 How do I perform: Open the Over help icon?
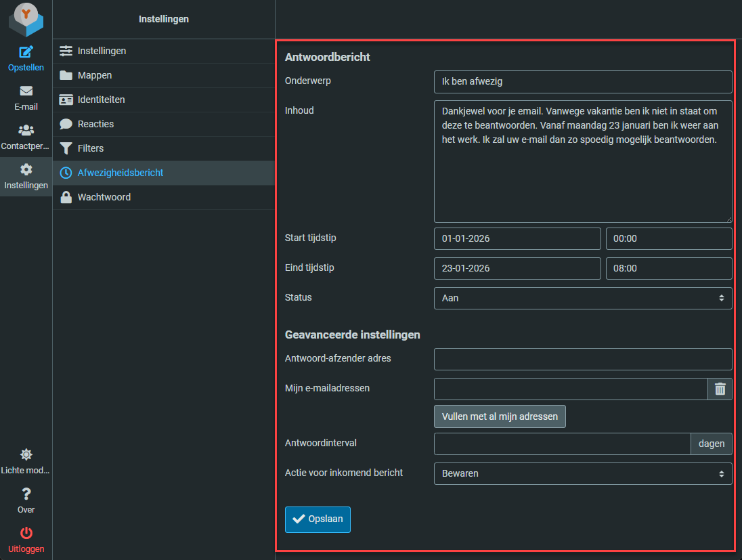point(26,494)
